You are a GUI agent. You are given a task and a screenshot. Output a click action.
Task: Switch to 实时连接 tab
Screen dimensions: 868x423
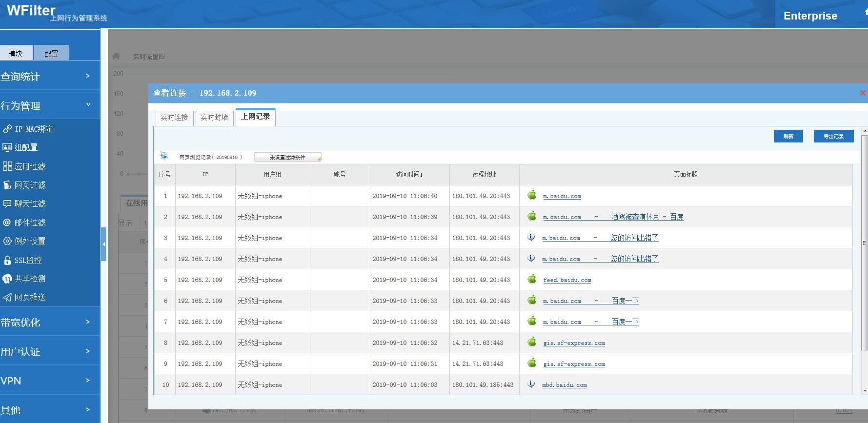[x=175, y=118]
